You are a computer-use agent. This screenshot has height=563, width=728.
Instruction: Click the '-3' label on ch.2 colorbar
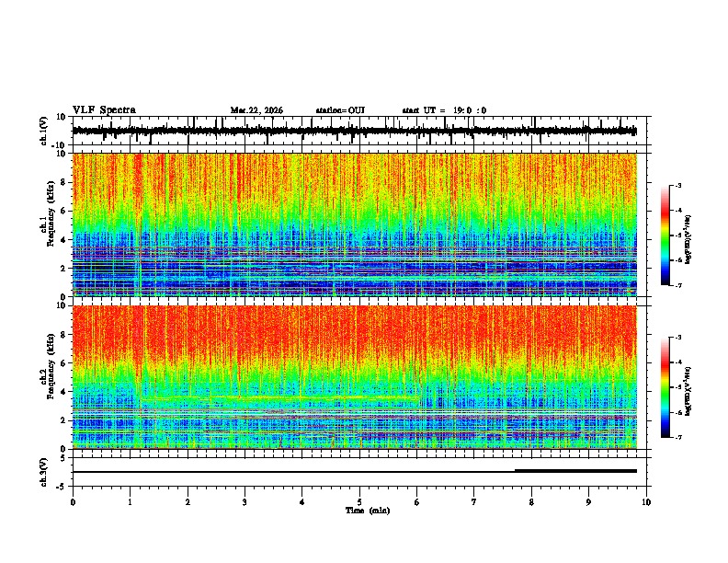point(677,338)
